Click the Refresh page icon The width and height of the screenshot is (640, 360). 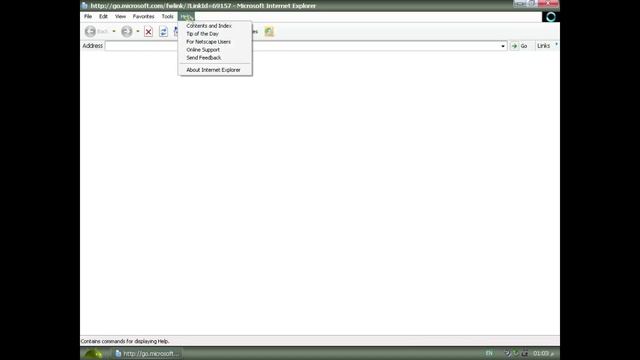pos(163,31)
